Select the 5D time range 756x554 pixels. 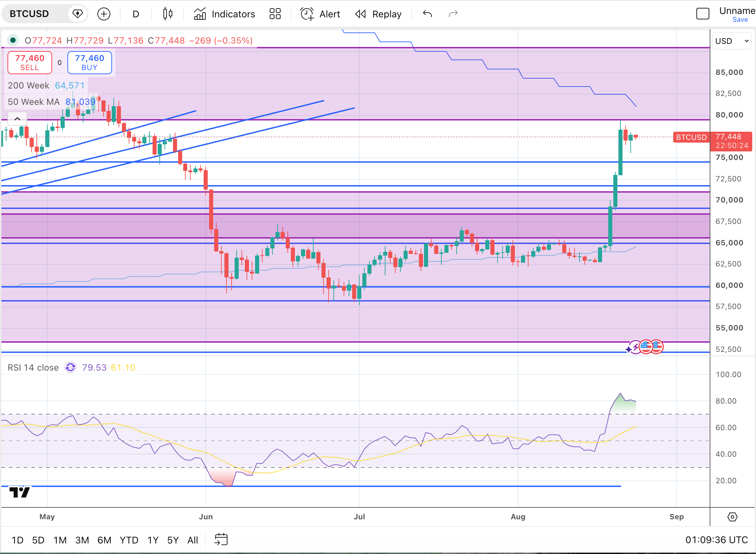pos(38,540)
